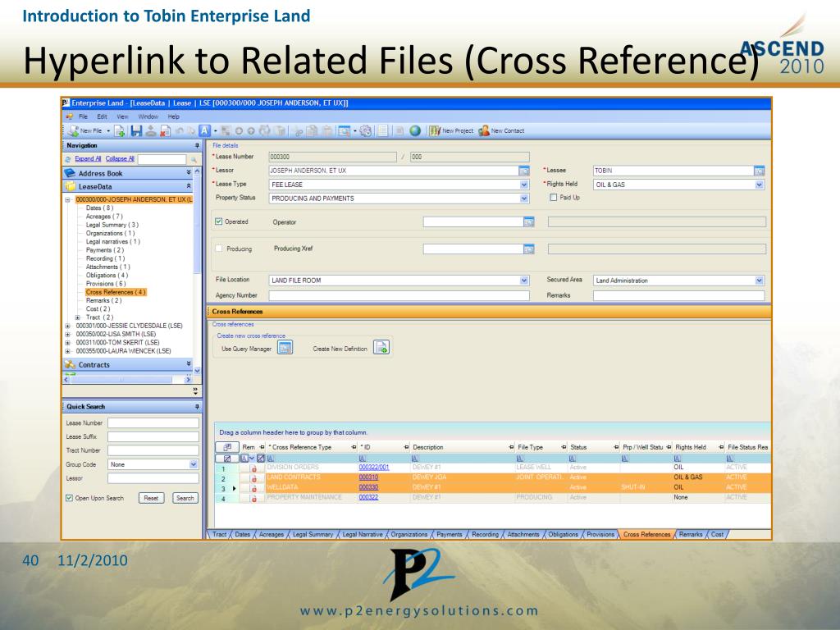Viewport: 840px width, 630px height.
Task: Click the Reset button
Action: pos(151,498)
